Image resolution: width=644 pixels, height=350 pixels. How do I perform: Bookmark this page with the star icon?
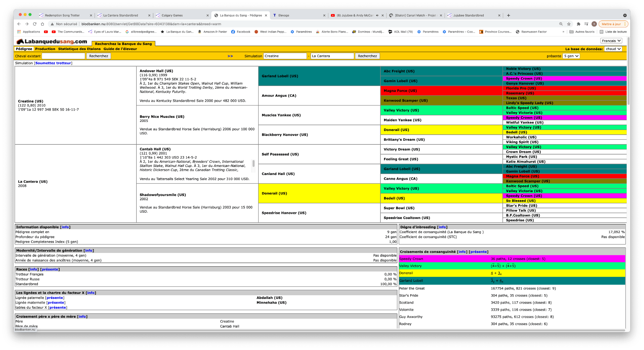(569, 24)
